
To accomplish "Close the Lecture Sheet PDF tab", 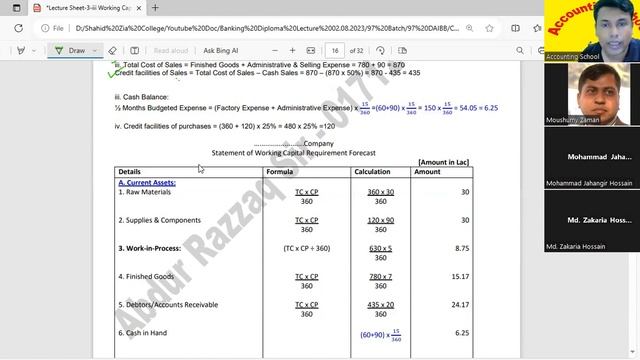I will (x=139, y=8).
